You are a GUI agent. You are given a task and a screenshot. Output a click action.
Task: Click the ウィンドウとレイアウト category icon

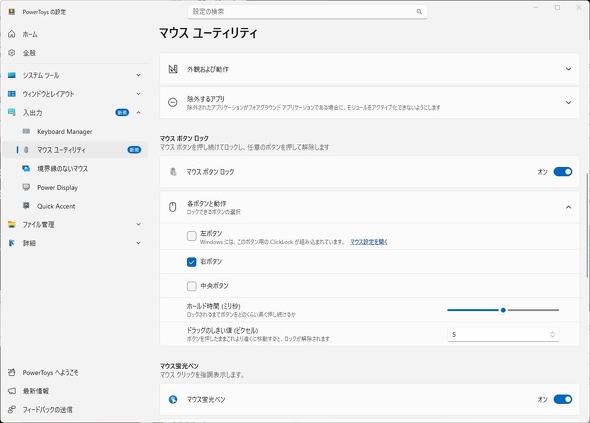(x=12, y=94)
